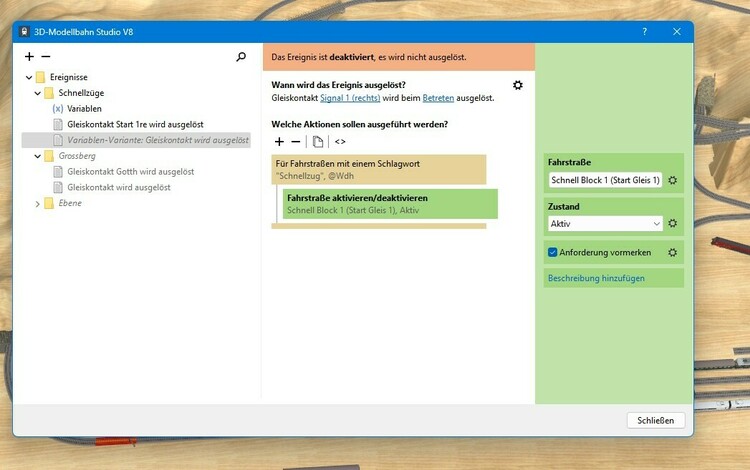Collapse the Schnellzüge folder
Viewport: 750px width, 470px height.
[37, 93]
